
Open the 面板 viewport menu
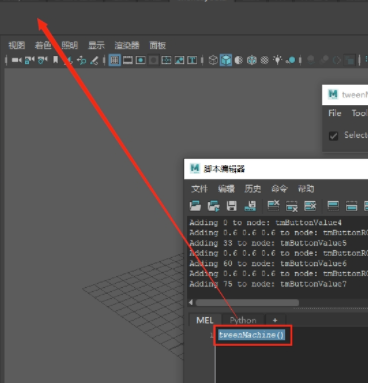click(158, 45)
